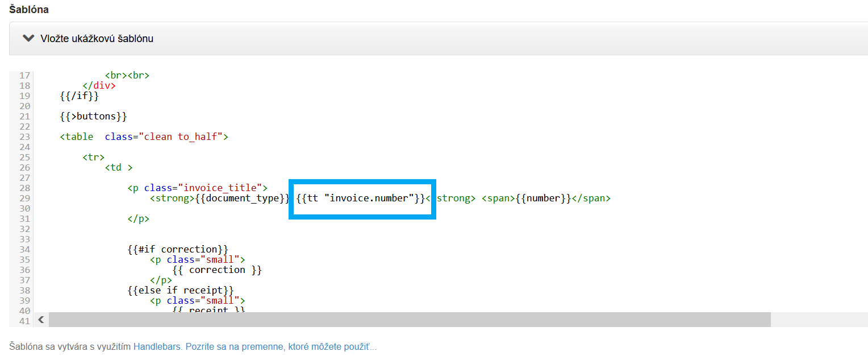Click the <td > tag on line 26

point(119,168)
